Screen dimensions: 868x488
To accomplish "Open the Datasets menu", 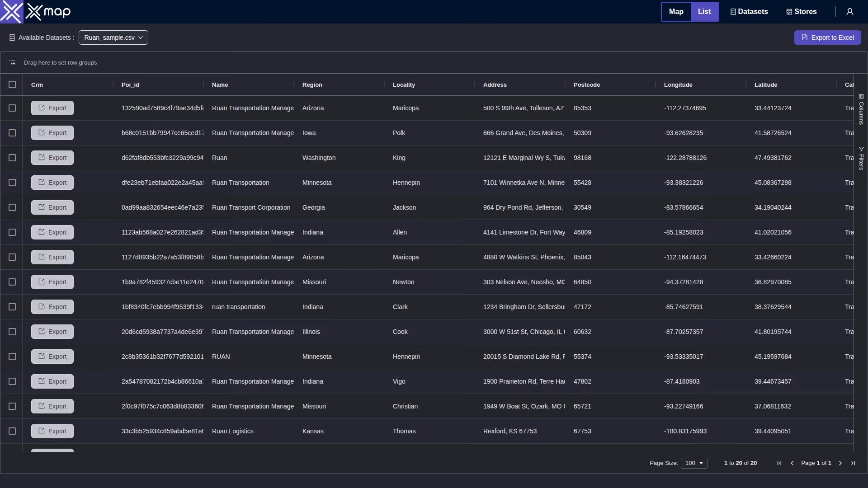I will click(749, 12).
